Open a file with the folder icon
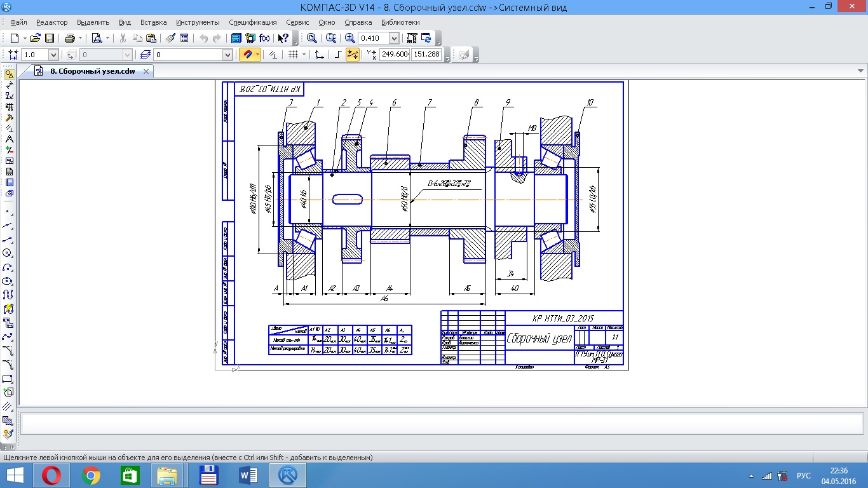This screenshot has width=868, height=488. [x=36, y=38]
